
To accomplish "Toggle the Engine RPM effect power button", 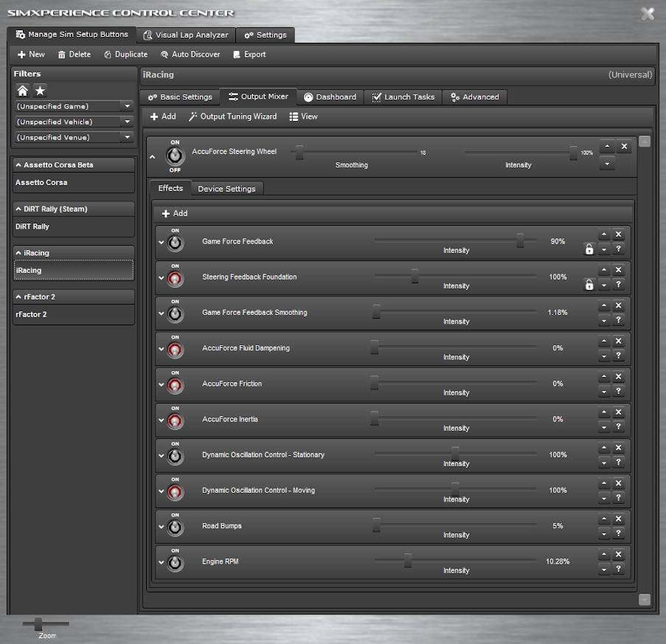I will (175, 561).
